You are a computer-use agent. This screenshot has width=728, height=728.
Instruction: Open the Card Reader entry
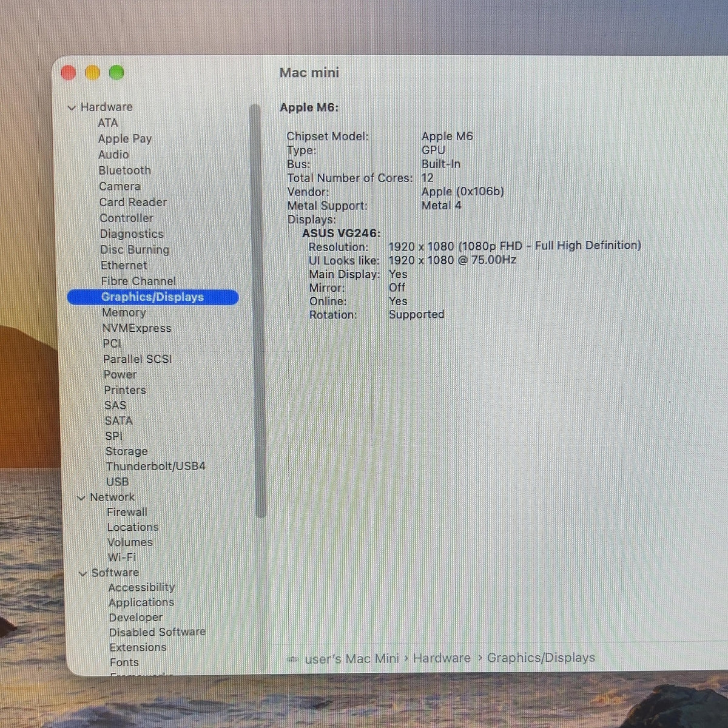[x=133, y=201]
